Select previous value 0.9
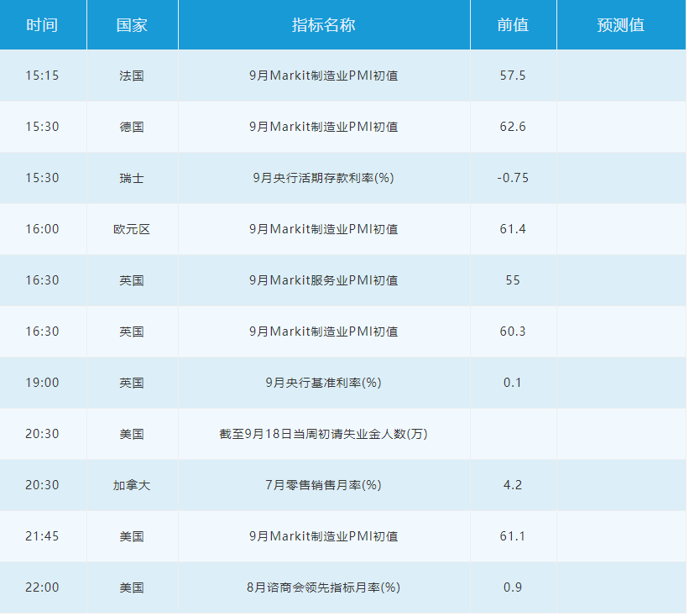The image size is (689, 616). 513,587
